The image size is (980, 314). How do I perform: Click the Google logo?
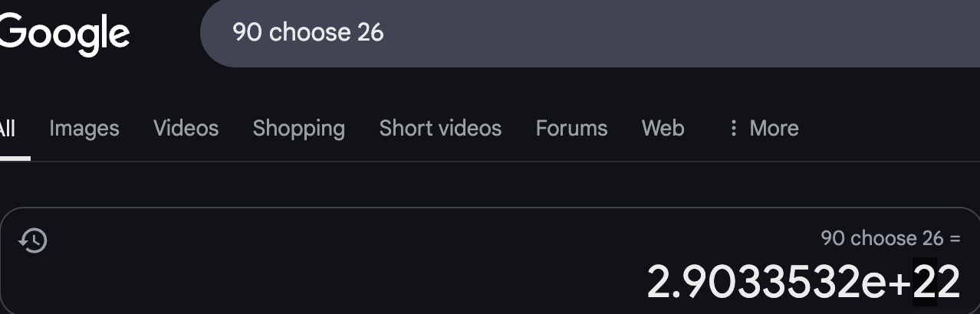(64, 34)
